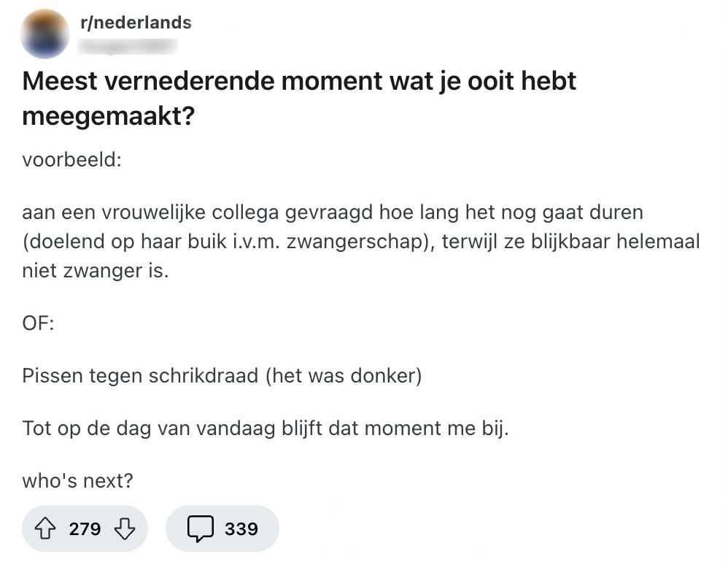Click the 'aan een vrouwelijke collega' sentence
This screenshot has width=728, height=565.
333,214
